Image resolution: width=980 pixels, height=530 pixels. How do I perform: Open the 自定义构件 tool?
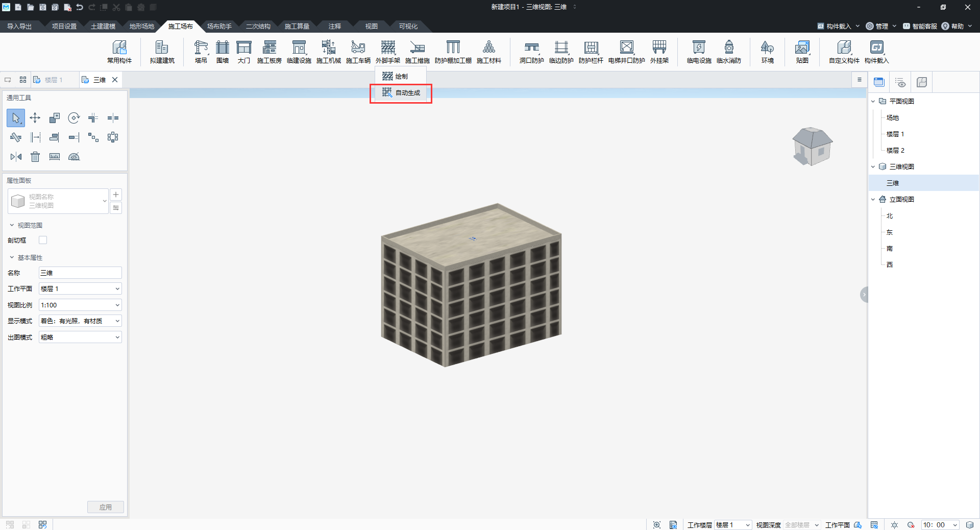coord(844,52)
